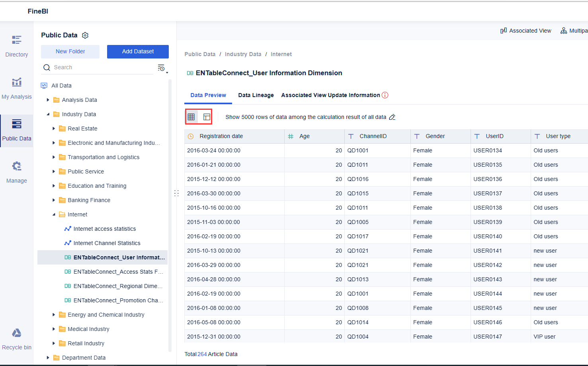Open Internet access statistics dataset
The width and height of the screenshot is (588, 366).
tap(105, 229)
